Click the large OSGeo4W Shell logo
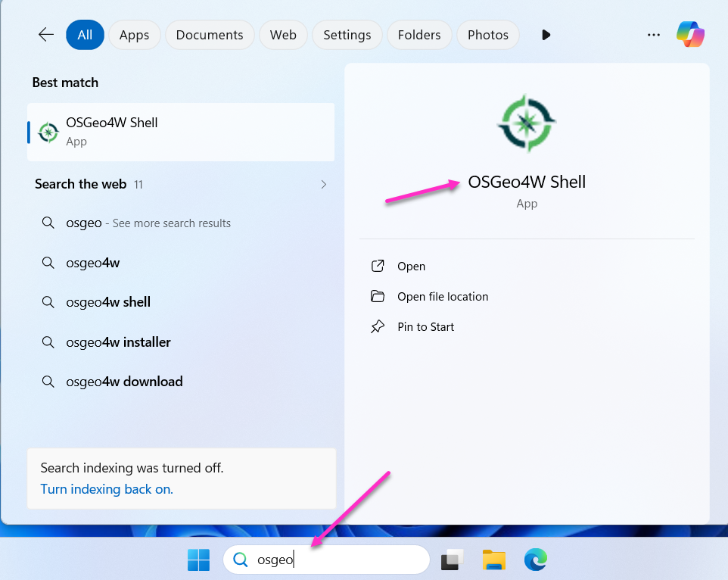 coord(527,123)
